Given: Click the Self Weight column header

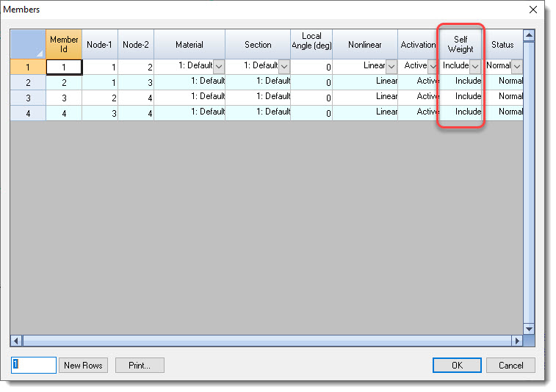Looking at the screenshot, I should coord(461,44).
